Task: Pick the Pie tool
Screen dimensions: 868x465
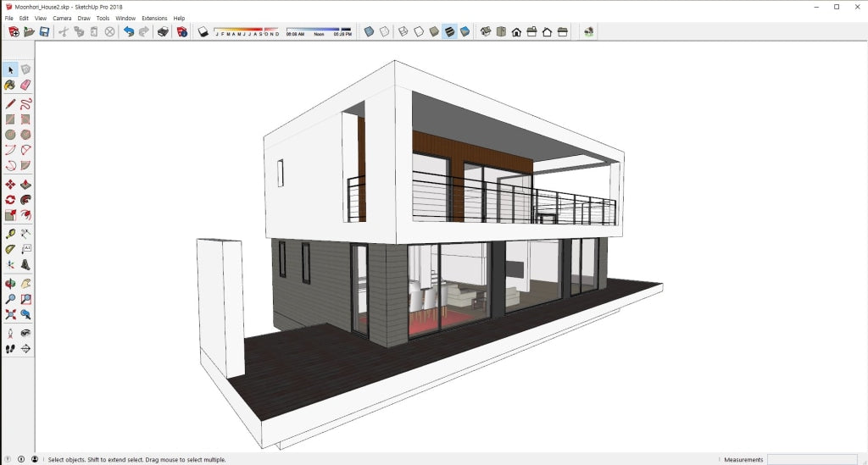Action: tap(25, 165)
